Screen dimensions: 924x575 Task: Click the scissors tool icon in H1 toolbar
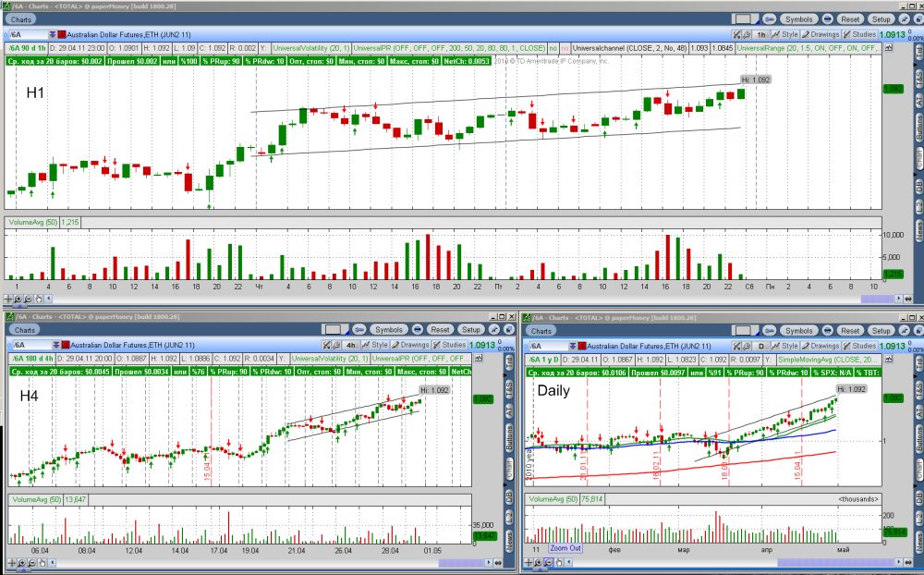[736, 35]
